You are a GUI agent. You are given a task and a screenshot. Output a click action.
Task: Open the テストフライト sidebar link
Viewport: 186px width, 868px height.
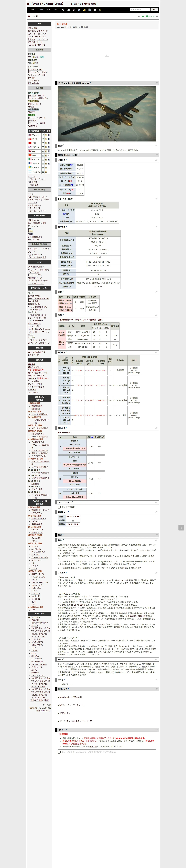click(34, 208)
